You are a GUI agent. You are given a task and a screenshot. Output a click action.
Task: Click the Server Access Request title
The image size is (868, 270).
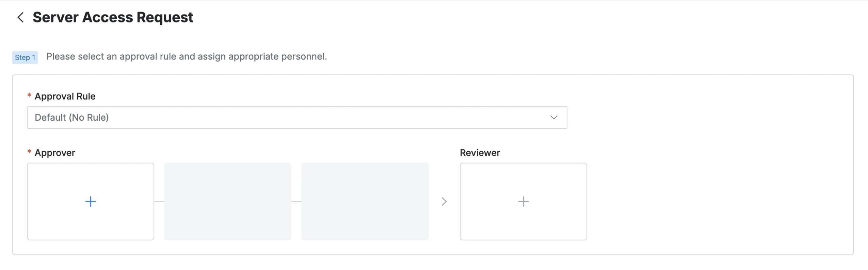click(113, 17)
